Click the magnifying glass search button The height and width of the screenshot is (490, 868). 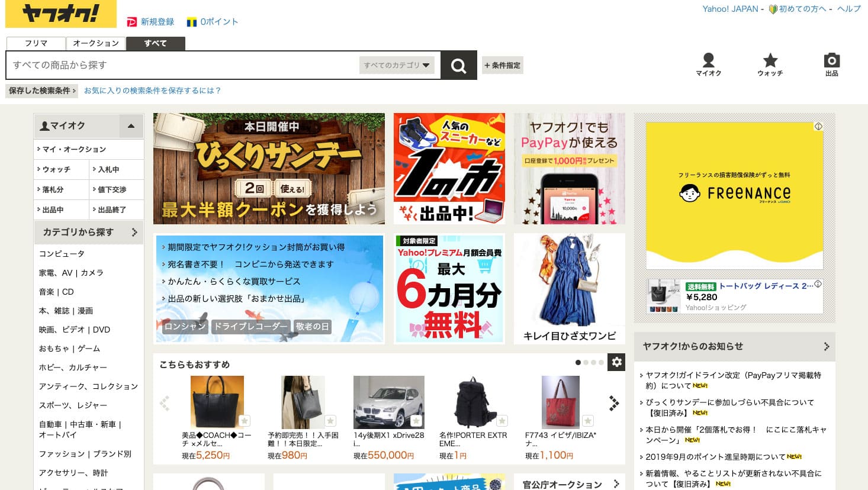tap(458, 66)
